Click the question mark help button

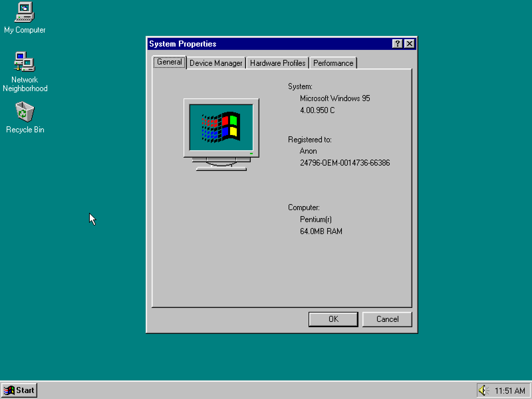pyautogui.click(x=397, y=44)
